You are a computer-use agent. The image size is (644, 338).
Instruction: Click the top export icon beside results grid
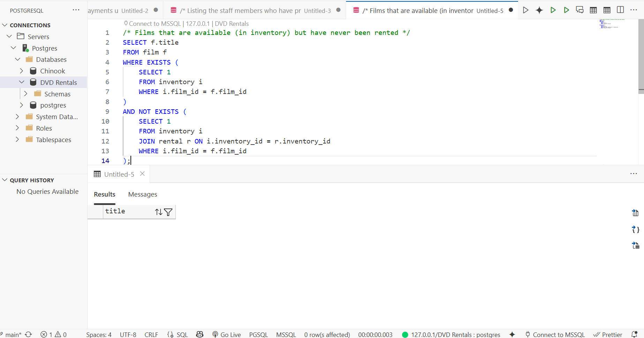tap(635, 213)
